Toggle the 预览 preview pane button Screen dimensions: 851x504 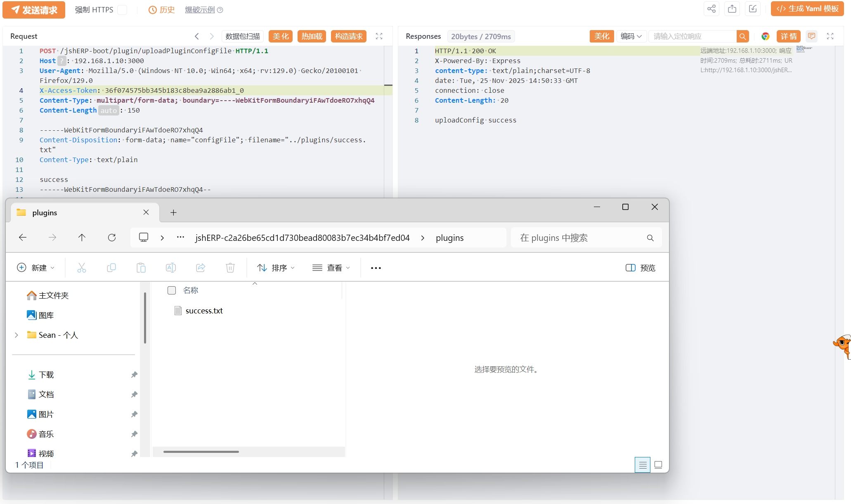pyautogui.click(x=640, y=268)
